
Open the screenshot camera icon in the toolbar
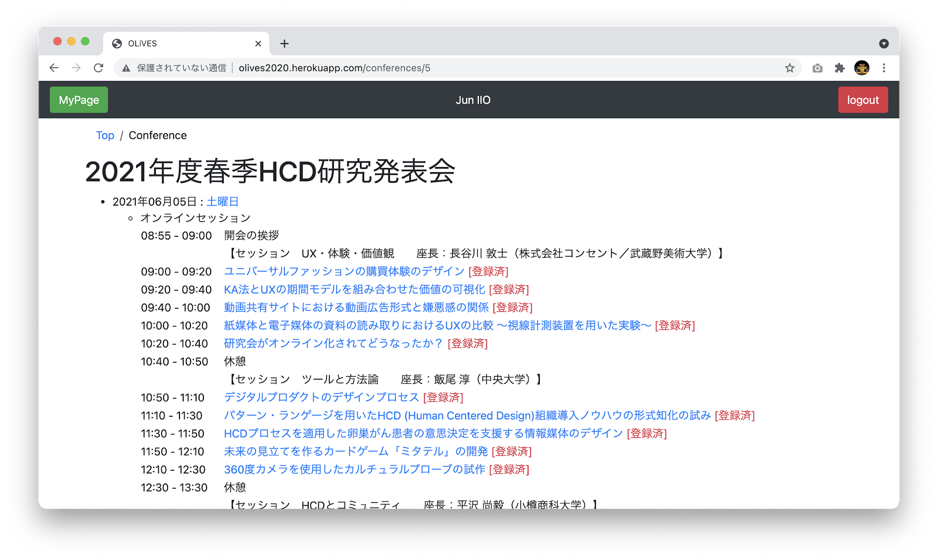[x=817, y=67]
